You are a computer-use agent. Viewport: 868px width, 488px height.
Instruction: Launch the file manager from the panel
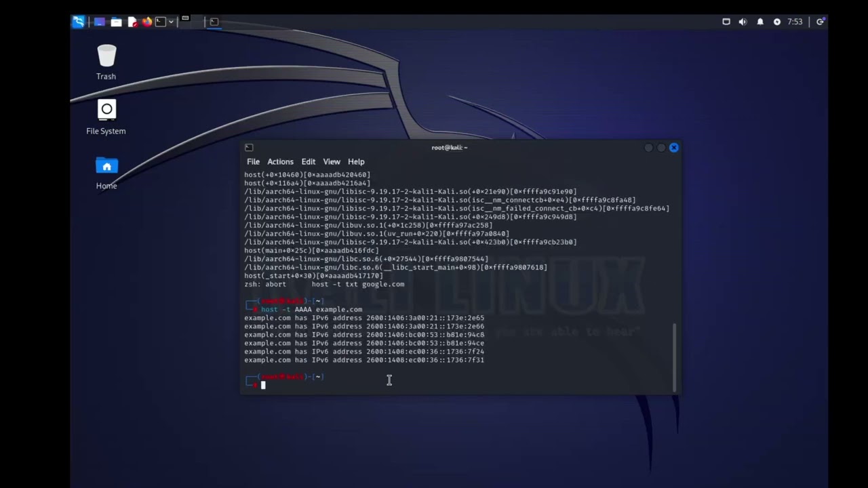(116, 22)
